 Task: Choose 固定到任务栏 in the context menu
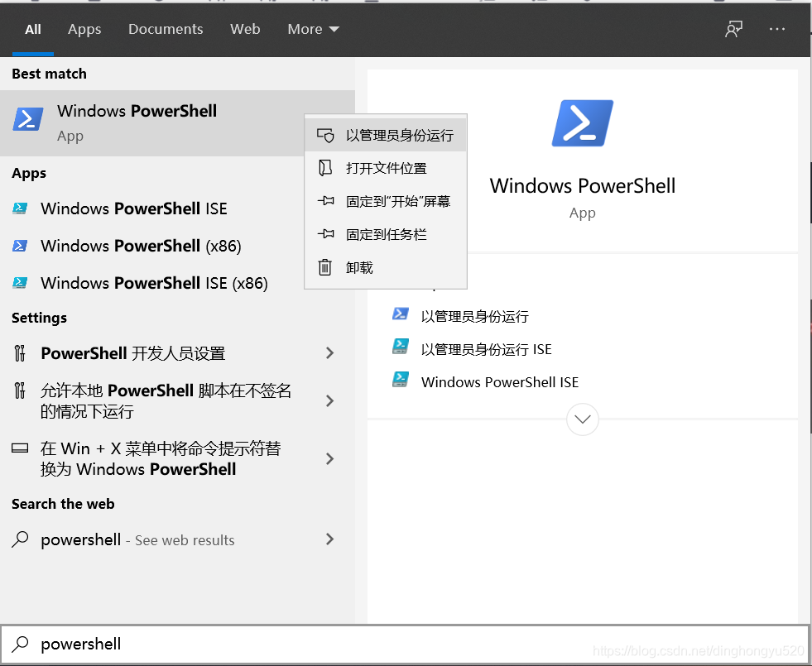(386, 234)
